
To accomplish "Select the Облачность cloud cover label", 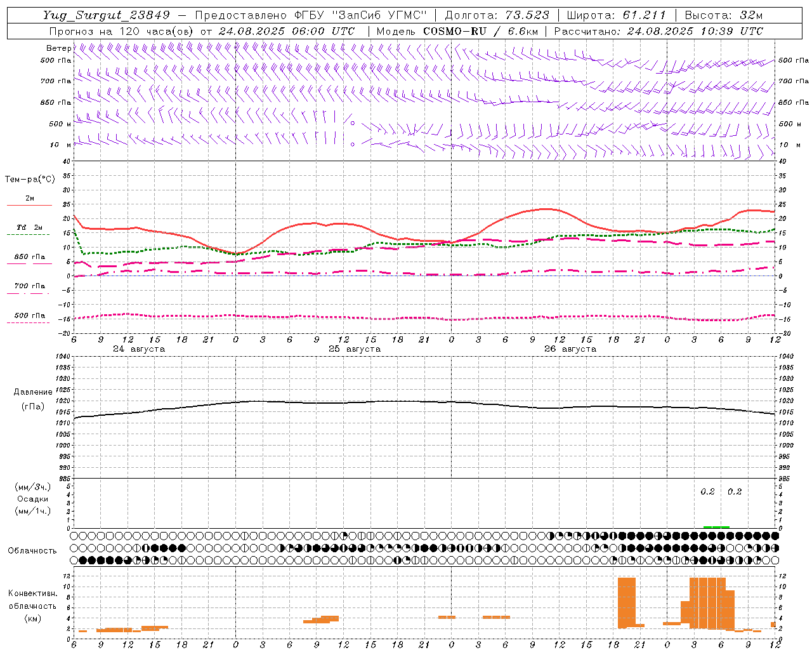I will coord(32,550).
